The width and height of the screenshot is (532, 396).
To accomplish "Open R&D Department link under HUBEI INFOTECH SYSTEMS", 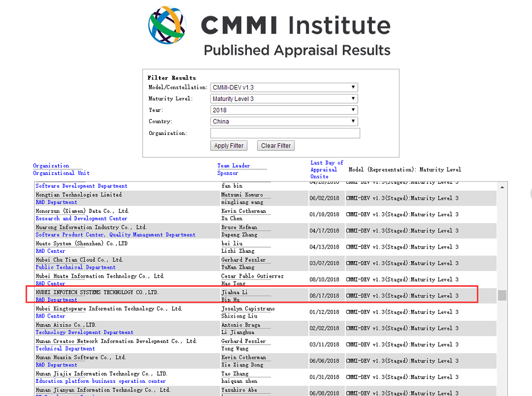I will coord(56,300).
